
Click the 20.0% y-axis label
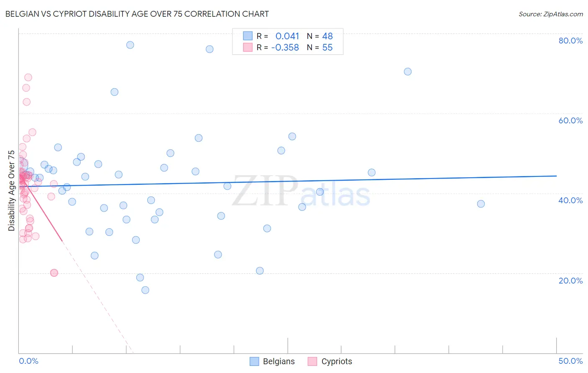[570, 281]
